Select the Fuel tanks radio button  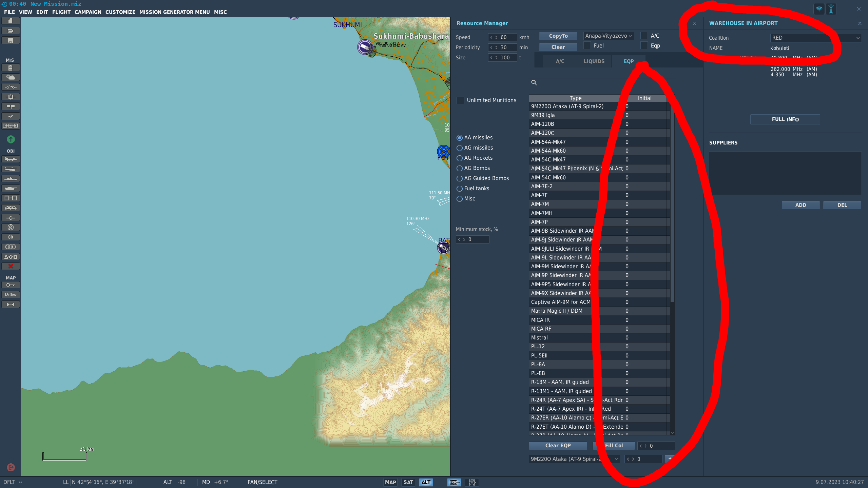click(x=460, y=189)
